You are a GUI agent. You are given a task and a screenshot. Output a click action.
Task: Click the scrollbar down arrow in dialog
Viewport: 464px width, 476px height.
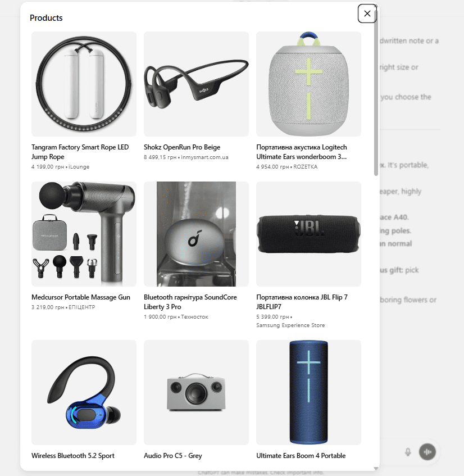point(376,468)
